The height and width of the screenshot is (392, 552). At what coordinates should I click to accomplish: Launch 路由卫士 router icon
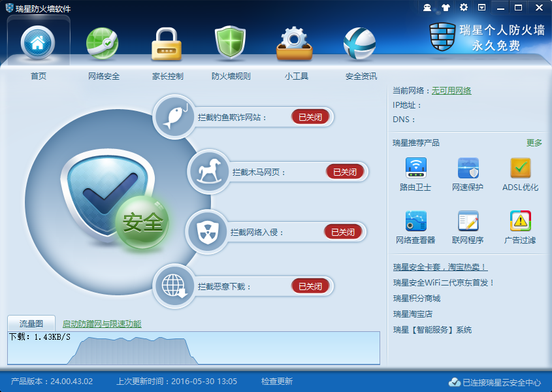pyautogui.click(x=415, y=168)
